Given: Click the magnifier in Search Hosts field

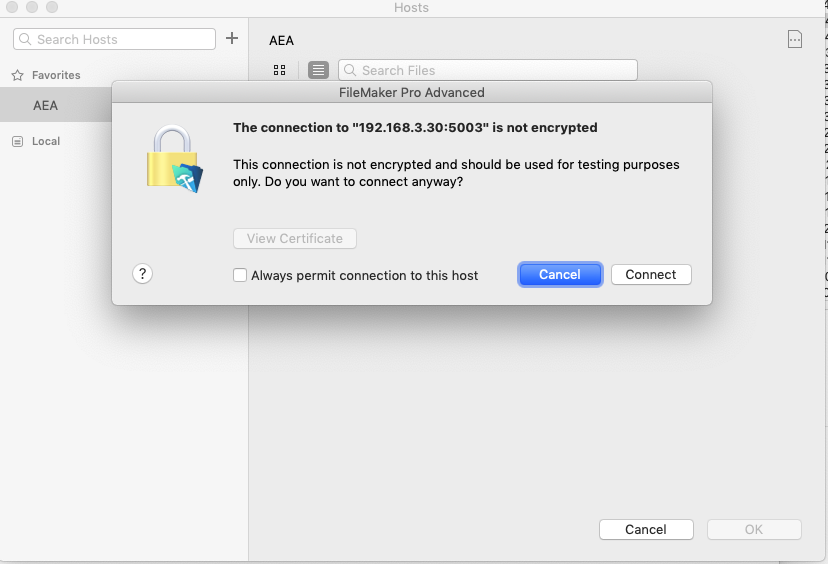Looking at the screenshot, I should pyautogui.click(x=25, y=39).
